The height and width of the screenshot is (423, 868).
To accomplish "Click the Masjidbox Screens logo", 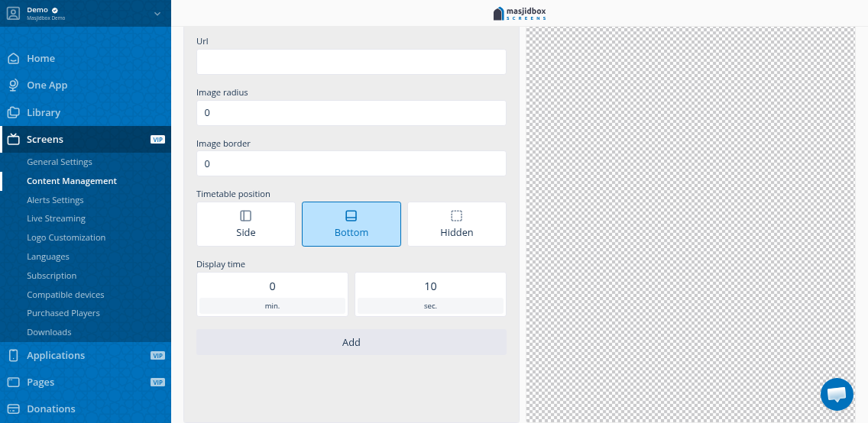I will click(520, 13).
